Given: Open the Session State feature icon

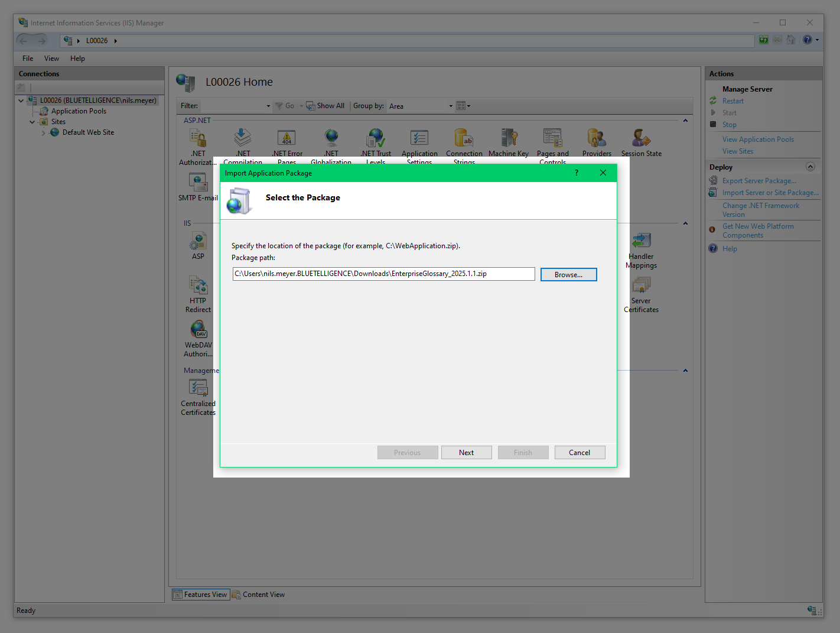Looking at the screenshot, I should [641, 142].
